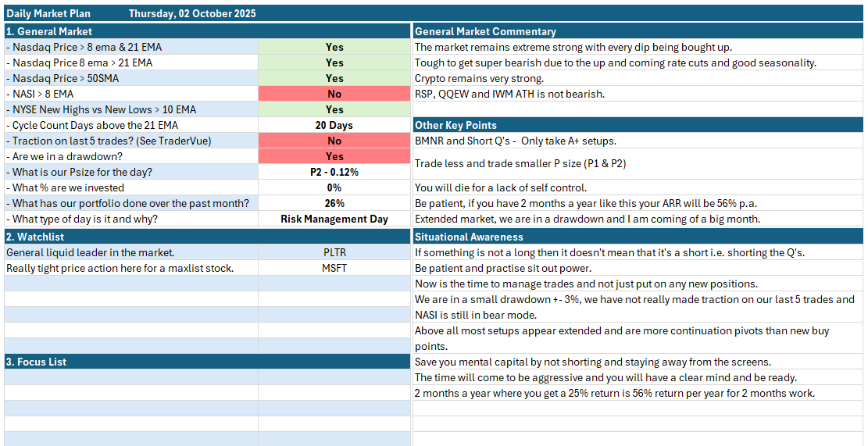Select the PLTR ticker cell

[334, 252]
